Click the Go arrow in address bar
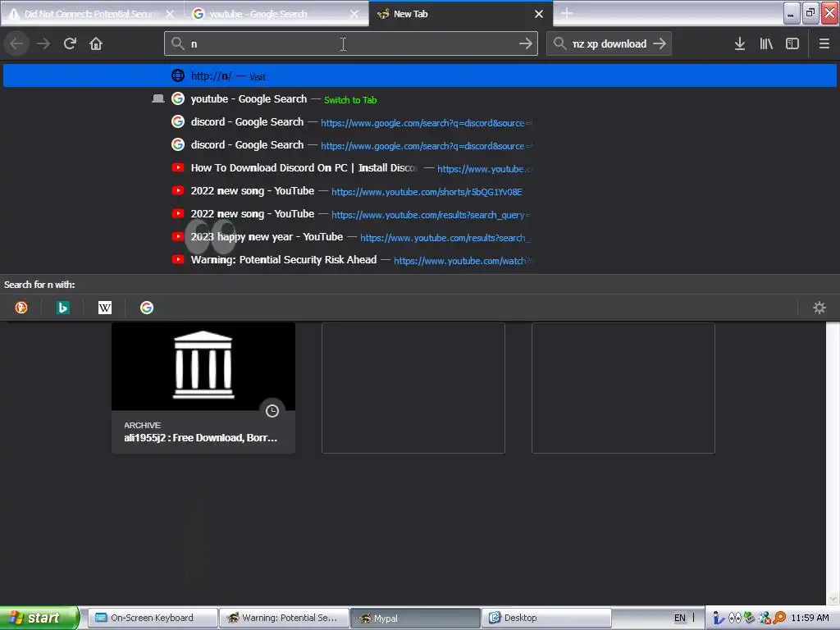Image resolution: width=840 pixels, height=630 pixels. (526, 43)
